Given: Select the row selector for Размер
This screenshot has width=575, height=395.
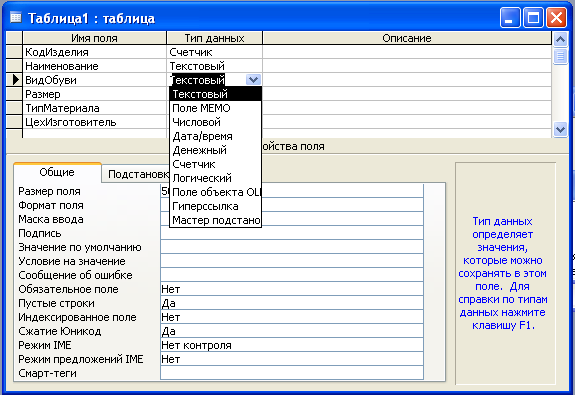Looking at the screenshot, I should (x=14, y=94).
